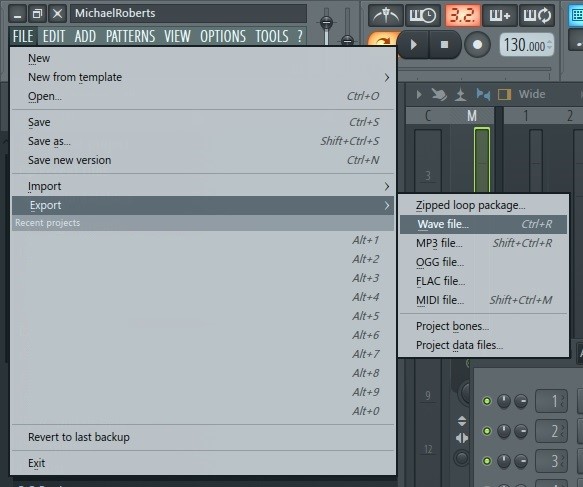The image size is (583, 487).
Task: Toggle wait for input before playing
Action: coord(422,16)
